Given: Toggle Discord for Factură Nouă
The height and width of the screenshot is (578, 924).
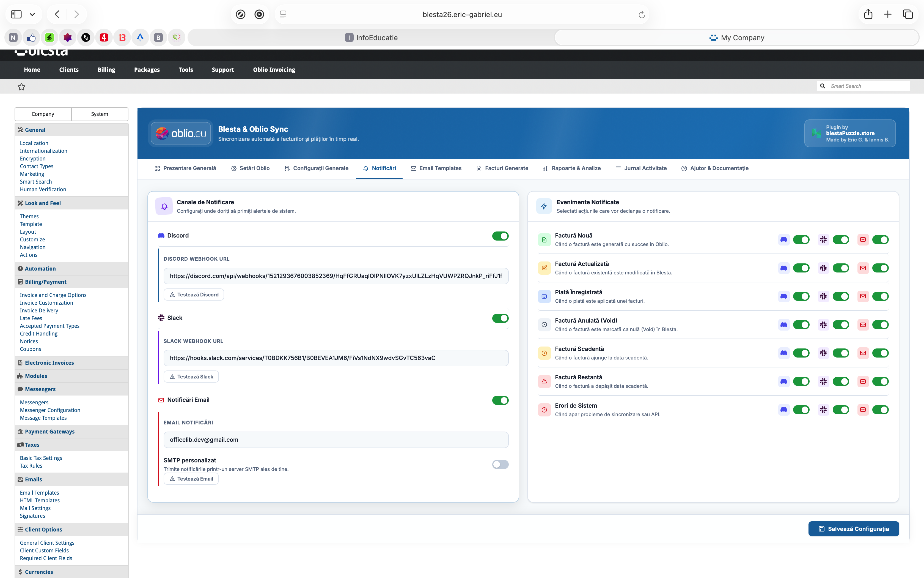Looking at the screenshot, I should [x=801, y=240].
